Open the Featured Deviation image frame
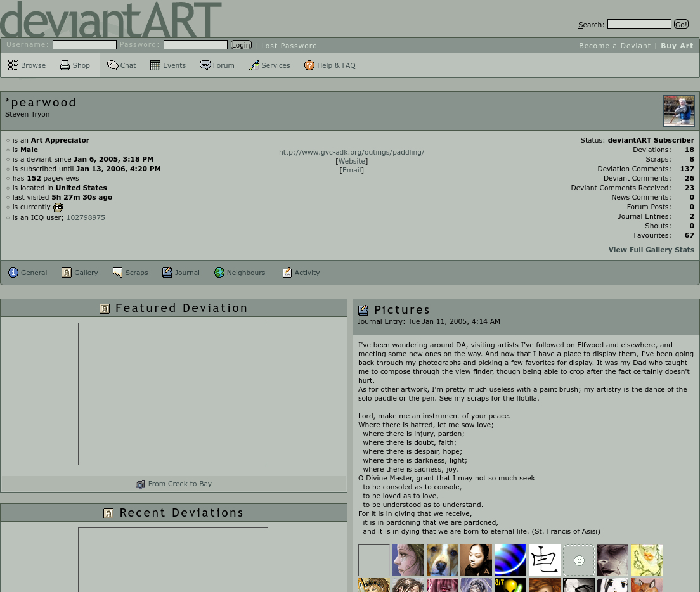The height and width of the screenshot is (592, 700). [172, 394]
